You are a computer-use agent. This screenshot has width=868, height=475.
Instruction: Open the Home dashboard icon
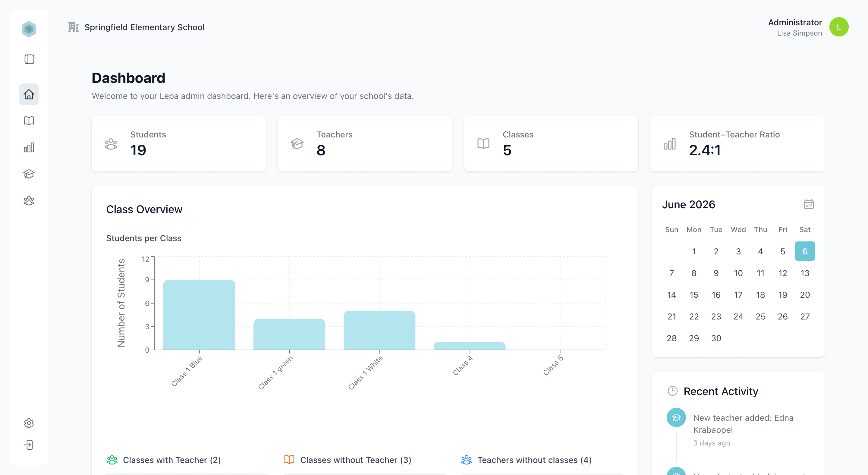(29, 94)
